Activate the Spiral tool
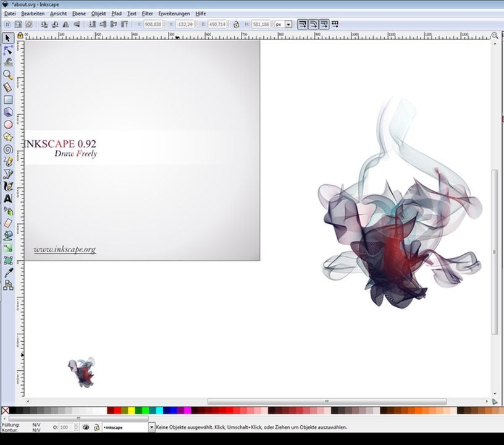 (x=8, y=149)
